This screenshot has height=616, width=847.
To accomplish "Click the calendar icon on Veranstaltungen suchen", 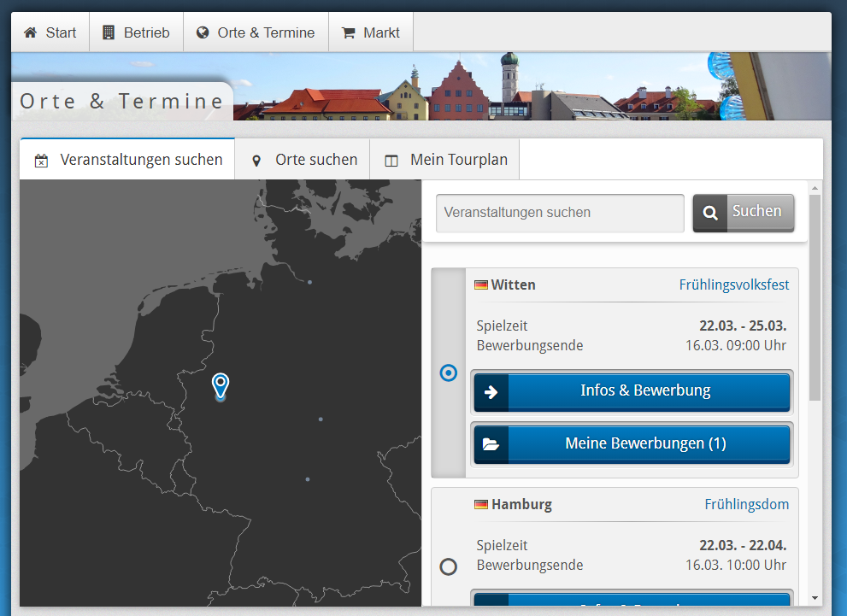I will [x=41, y=161].
